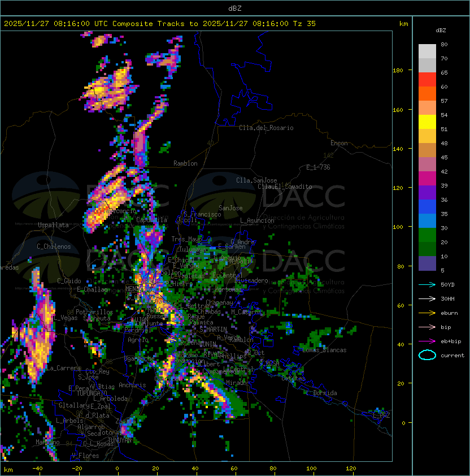Click the magenta eb+bip arrow legend icon
The height and width of the screenshot is (476, 470).
pyautogui.click(x=427, y=341)
